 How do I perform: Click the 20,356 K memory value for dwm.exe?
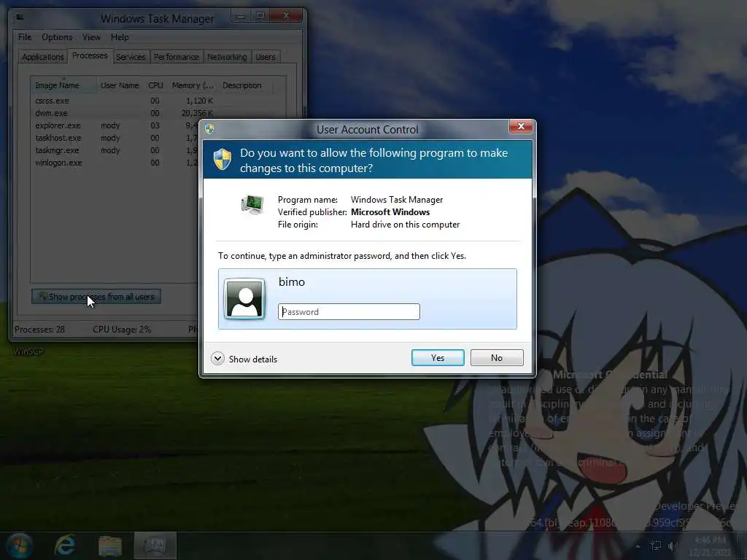click(x=197, y=113)
